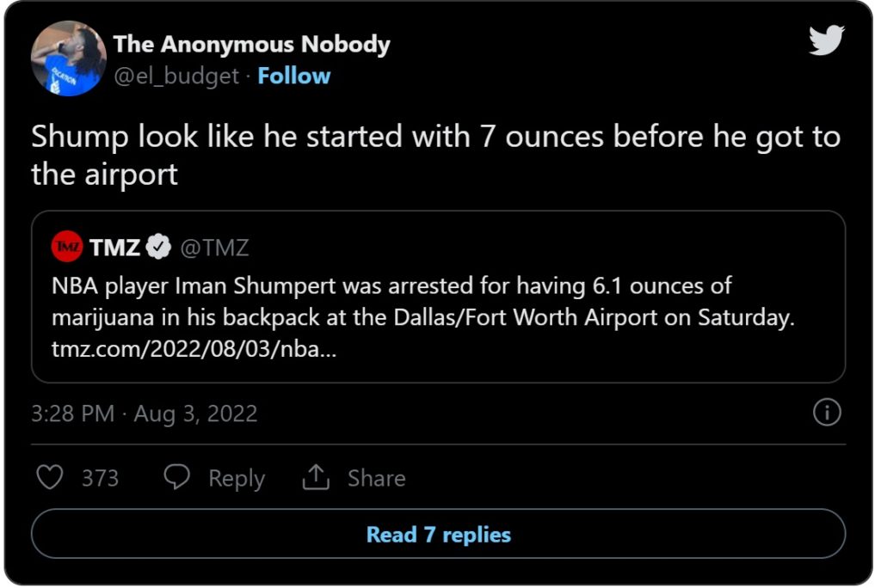This screenshot has height=588, width=881.
Task: Open the Read 7 replies button
Action: click(x=438, y=535)
